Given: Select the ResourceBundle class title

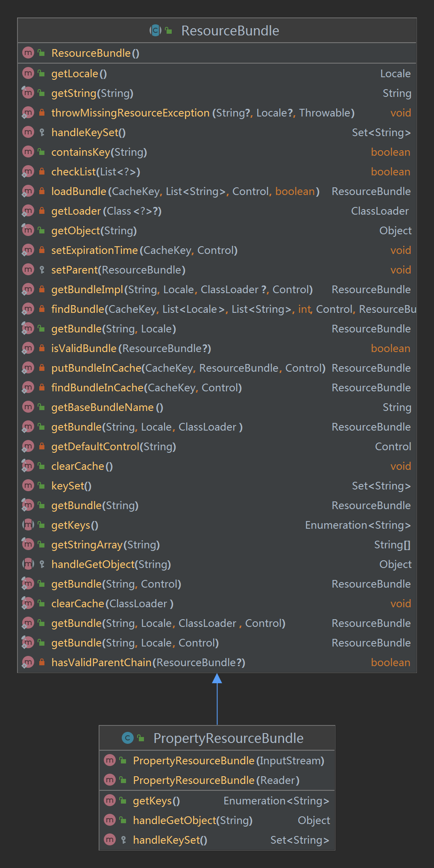Looking at the screenshot, I should 230,31.
